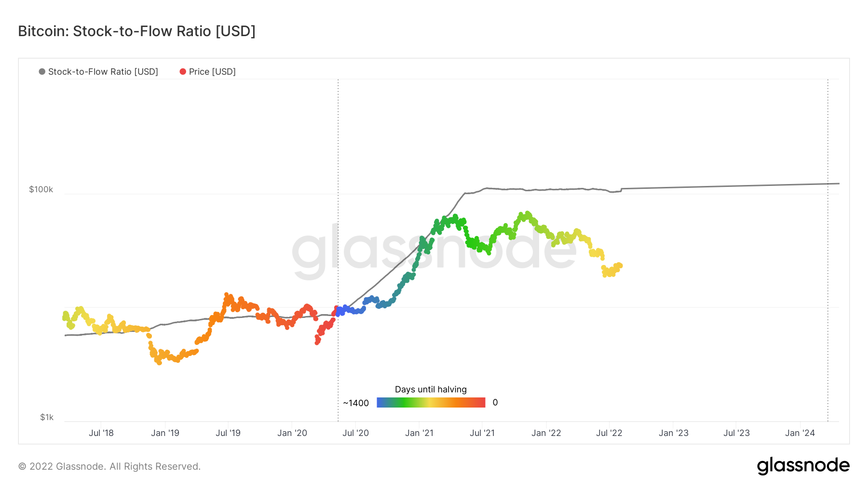Click the chart title Bitcoin: Stock-to-Flow Ratio
868x488 pixels.
pos(136,31)
